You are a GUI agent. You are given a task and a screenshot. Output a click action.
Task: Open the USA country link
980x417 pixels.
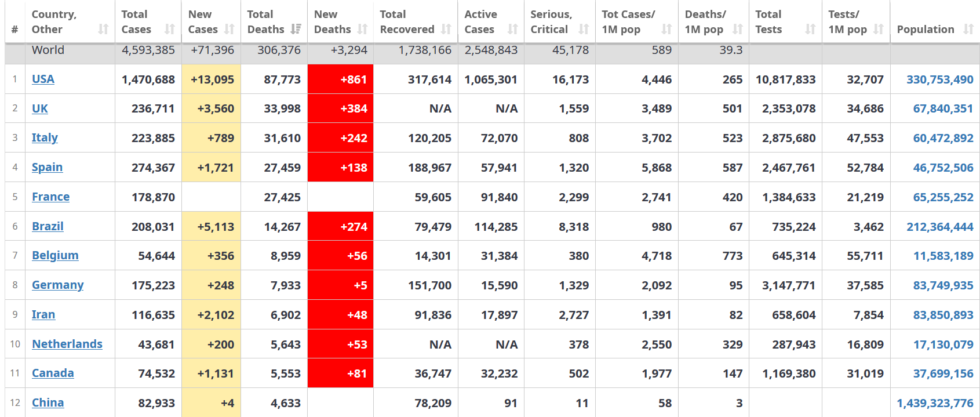point(43,79)
